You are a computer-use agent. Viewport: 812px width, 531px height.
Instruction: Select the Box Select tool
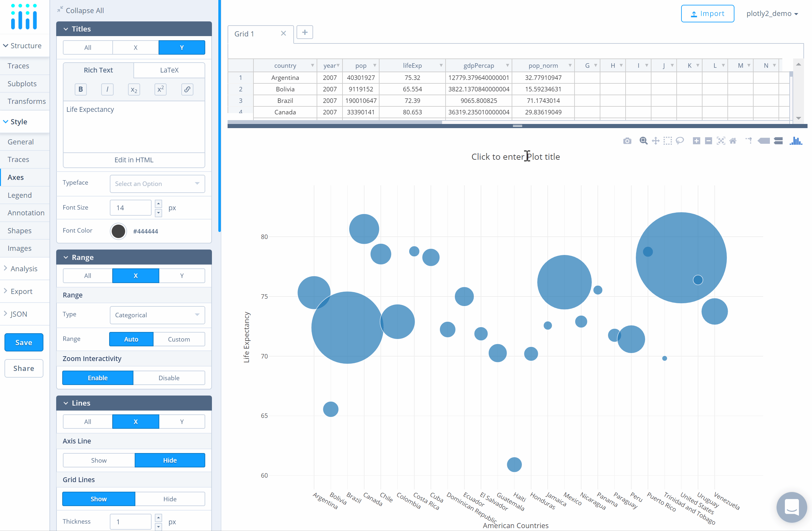point(667,141)
